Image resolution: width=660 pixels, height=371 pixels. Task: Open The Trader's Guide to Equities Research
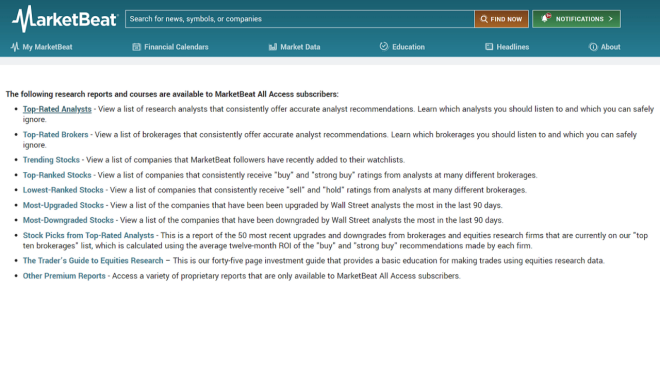(x=93, y=261)
